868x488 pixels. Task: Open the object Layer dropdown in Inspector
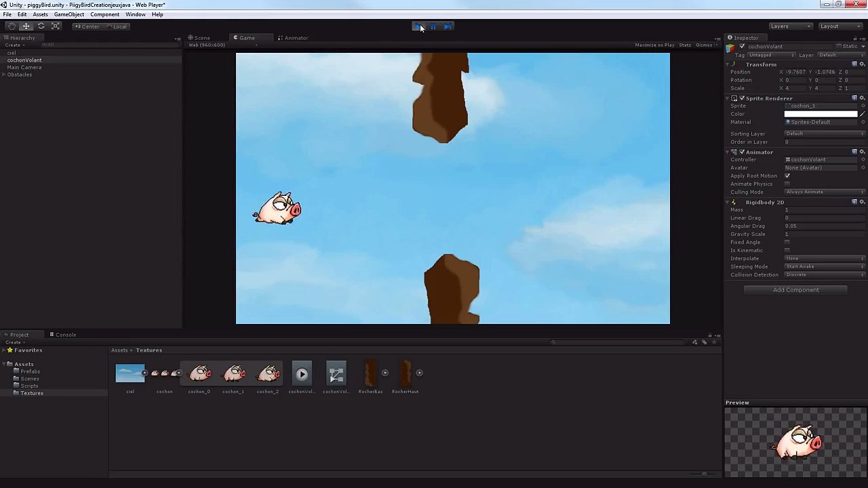pos(841,55)
